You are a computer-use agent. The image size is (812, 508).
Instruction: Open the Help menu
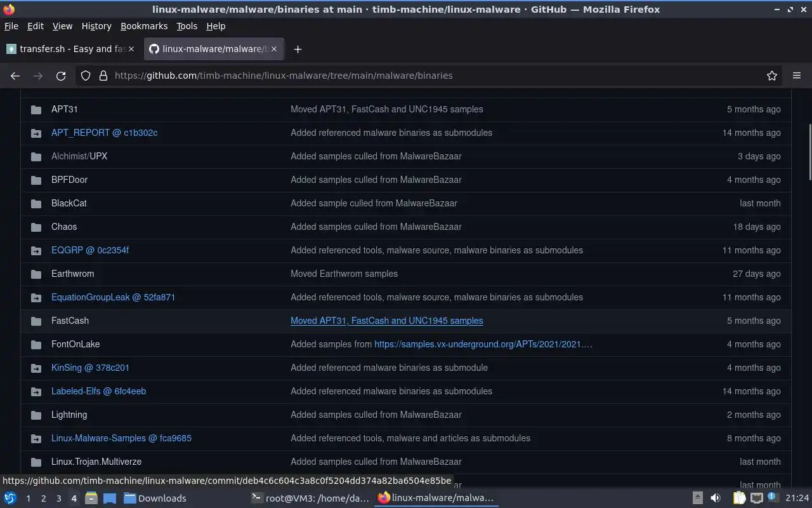[x=216, y=26]
